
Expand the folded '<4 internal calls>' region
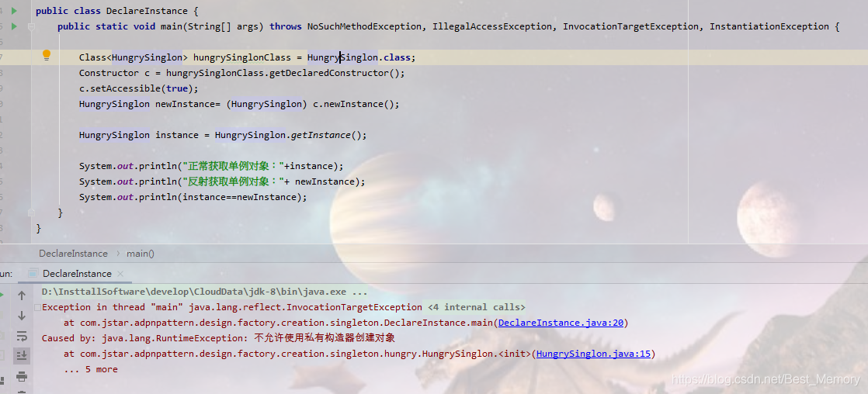coord(476,307)
